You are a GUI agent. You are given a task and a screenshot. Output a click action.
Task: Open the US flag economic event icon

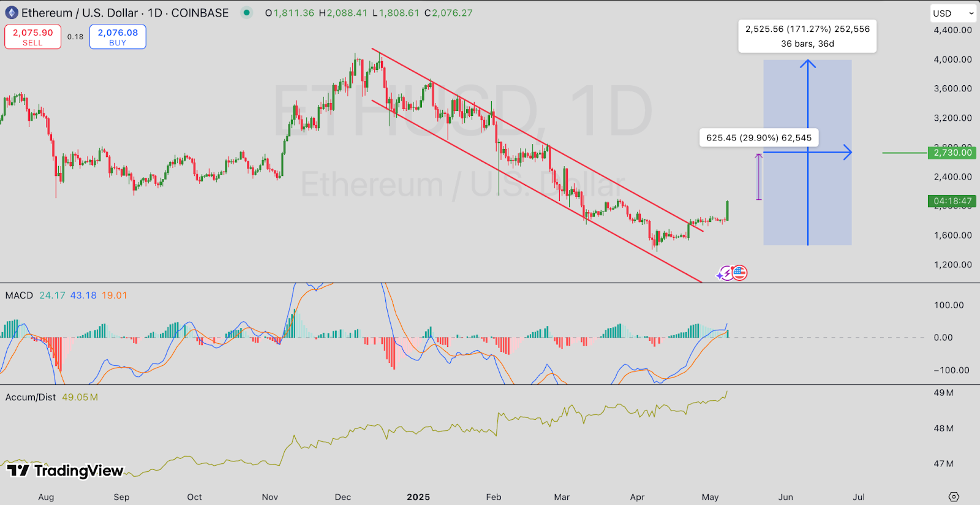point(739,273)
